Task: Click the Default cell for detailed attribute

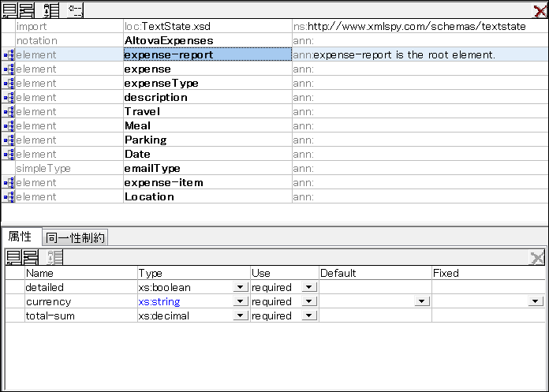Action: [x=375, y=287]
